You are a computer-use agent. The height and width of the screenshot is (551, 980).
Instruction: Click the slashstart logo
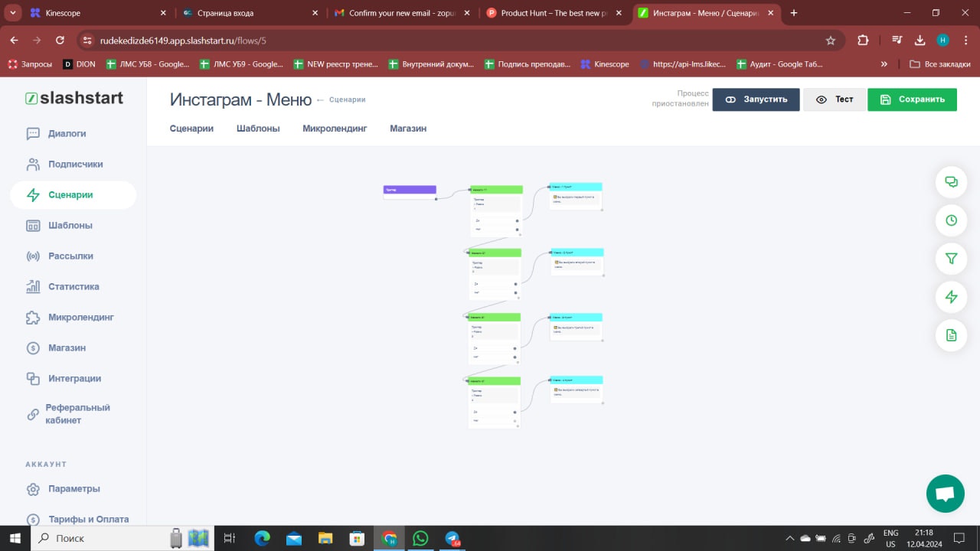[74, 98]
